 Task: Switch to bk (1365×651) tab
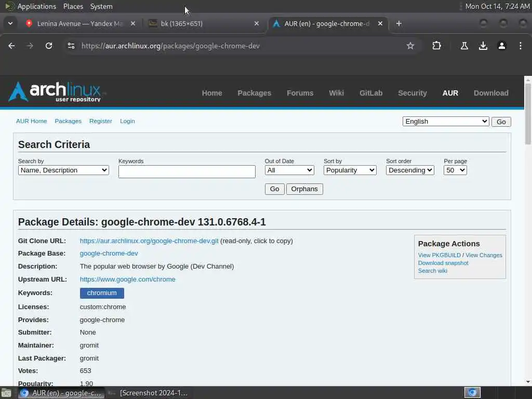[x=203, y=23]
